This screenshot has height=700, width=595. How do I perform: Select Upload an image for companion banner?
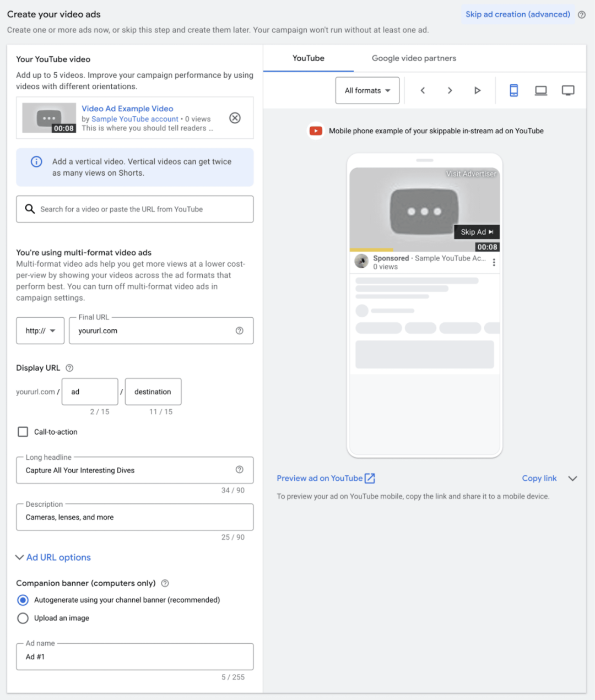23,618
